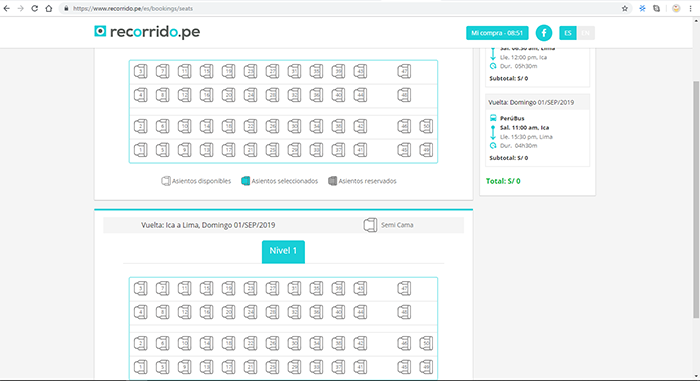Click the Asientos seleccionados legend icon

245,181
